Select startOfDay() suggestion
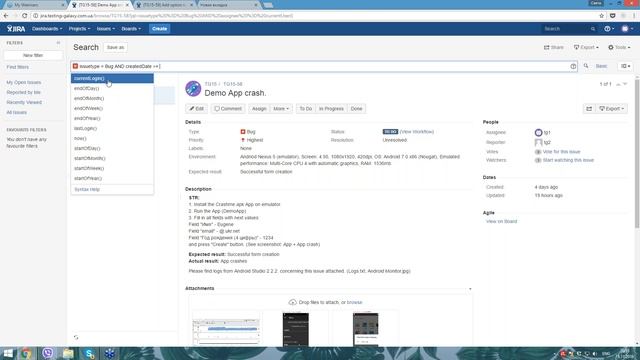The image size is (640, 360). tap(112, 149)
